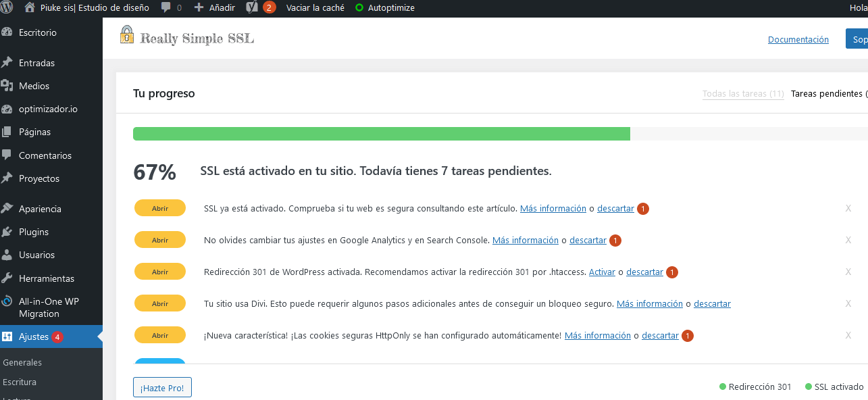Open the Generales settings submenu

tap(22, 362)
